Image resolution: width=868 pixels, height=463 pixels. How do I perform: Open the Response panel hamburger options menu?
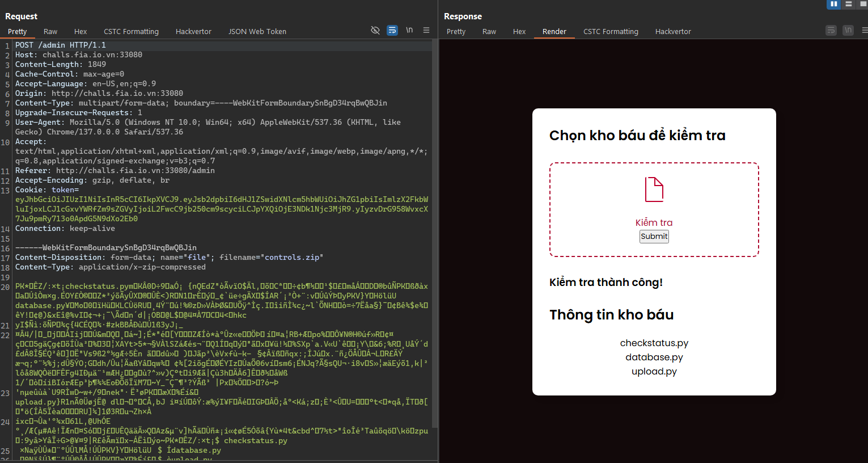(x=865, y=30)
